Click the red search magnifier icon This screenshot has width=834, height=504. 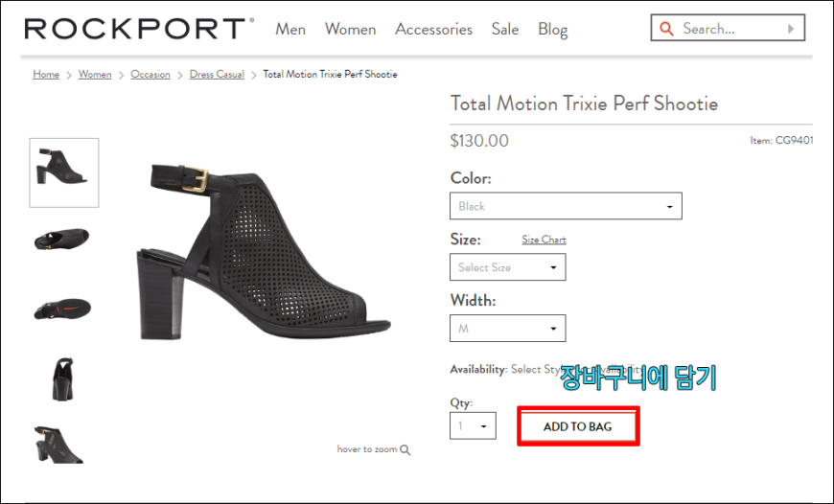pos(666,29)
